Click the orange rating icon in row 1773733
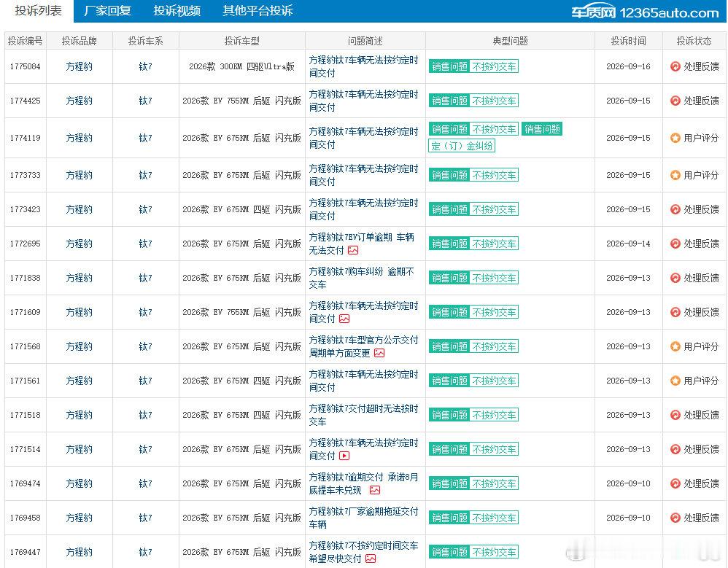728x568 pixels. (x=675, y=176)
